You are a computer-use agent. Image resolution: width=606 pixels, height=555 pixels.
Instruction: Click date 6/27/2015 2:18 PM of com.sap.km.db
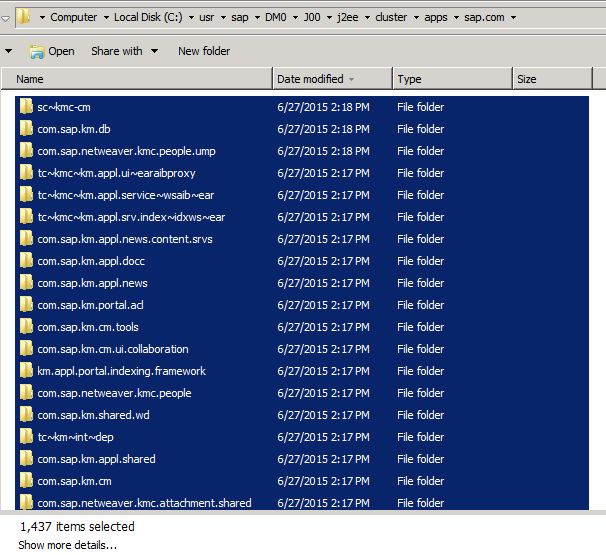click(x=323, y=129)
